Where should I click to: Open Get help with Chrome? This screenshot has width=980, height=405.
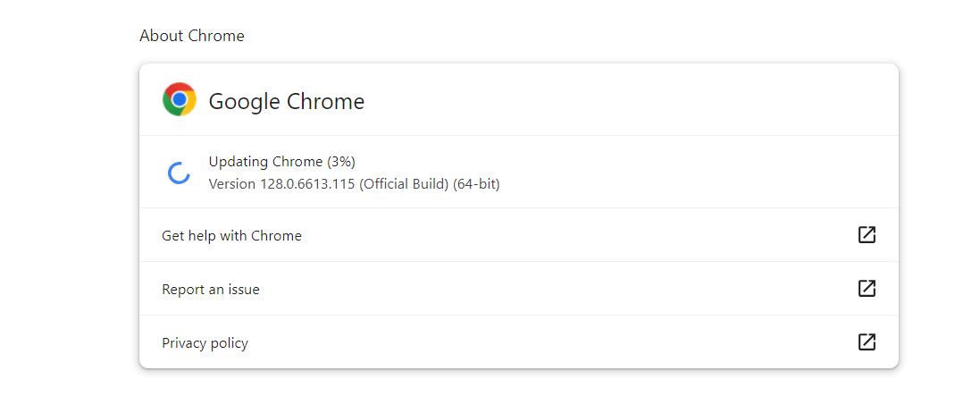tap(519, 235)
